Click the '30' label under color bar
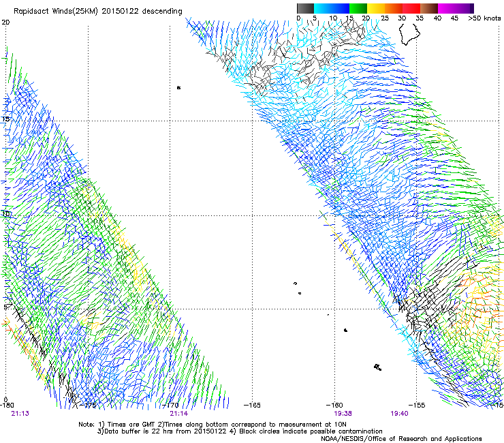Viewport: 504px width, 443px height. click(x=402, y=18)
